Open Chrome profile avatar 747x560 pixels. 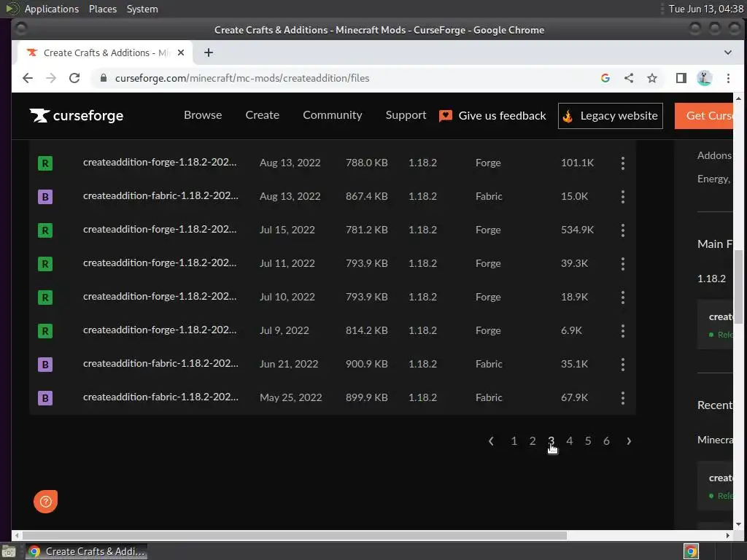[x=705, y=78]
